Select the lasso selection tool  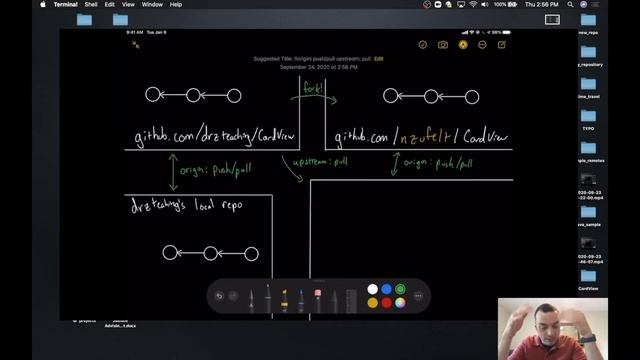pos(334,300)
